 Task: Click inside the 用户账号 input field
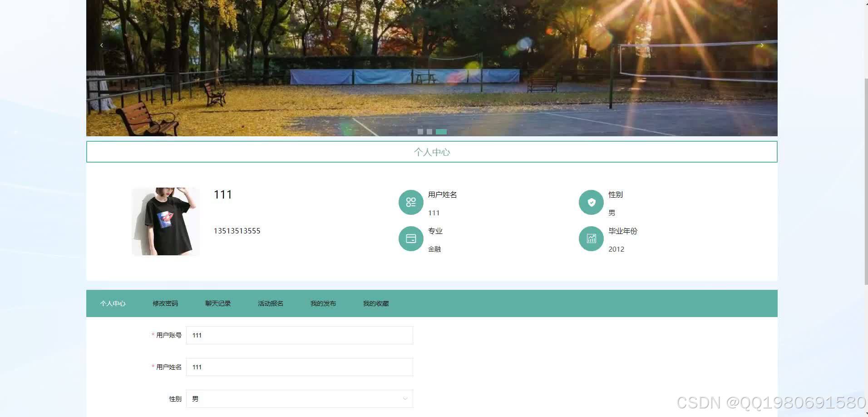299,335
